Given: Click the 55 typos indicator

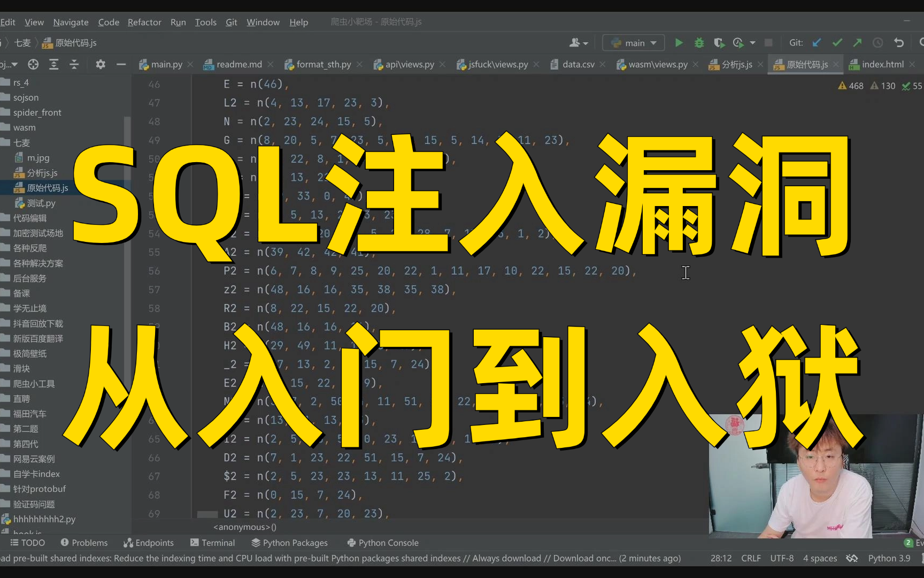Looking at the screenshot, I should pos(912,86).
